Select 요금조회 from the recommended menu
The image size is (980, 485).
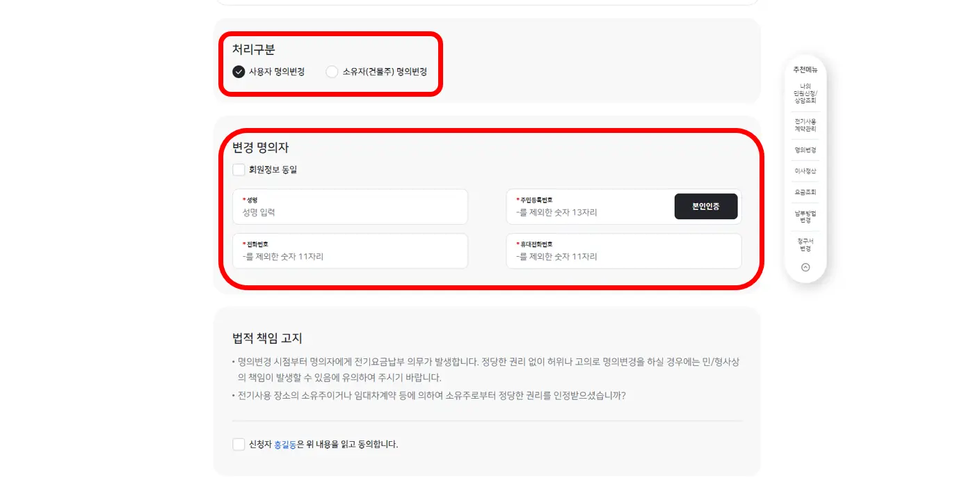805,191
